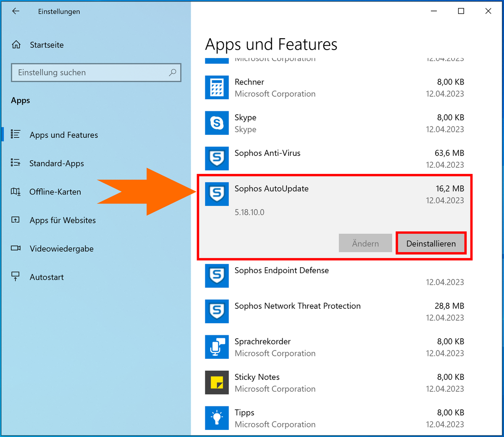Viewport: 504px width, 437px height.
Task: Click Deinstallieren for Sophos AutoUpdate
Action: coord(431,243)
